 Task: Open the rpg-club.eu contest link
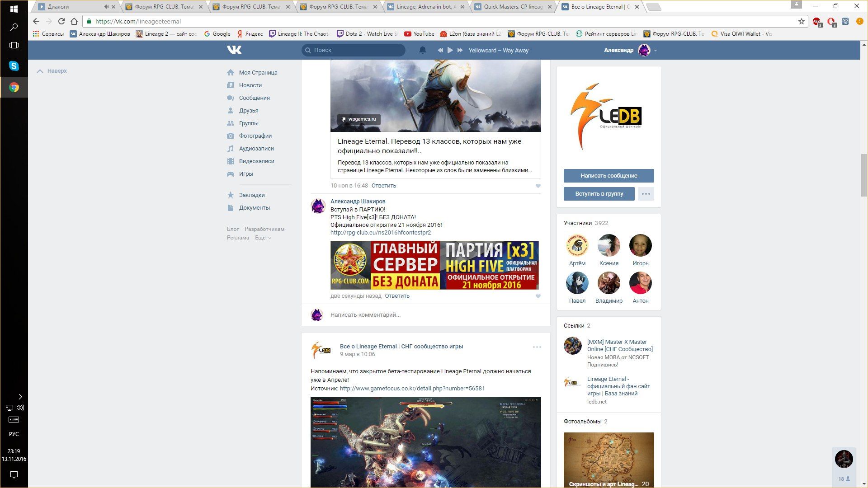pyautogui.click(x=380, y=233)
